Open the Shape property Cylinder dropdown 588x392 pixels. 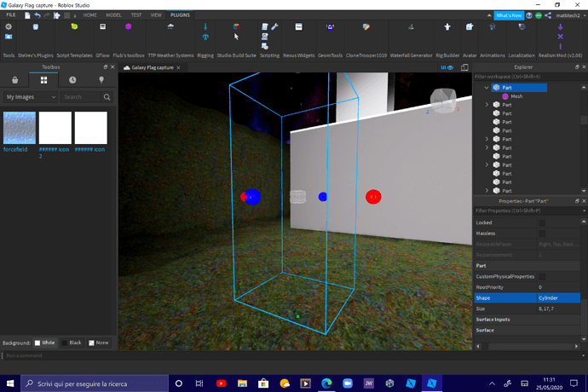coord(559,298)
